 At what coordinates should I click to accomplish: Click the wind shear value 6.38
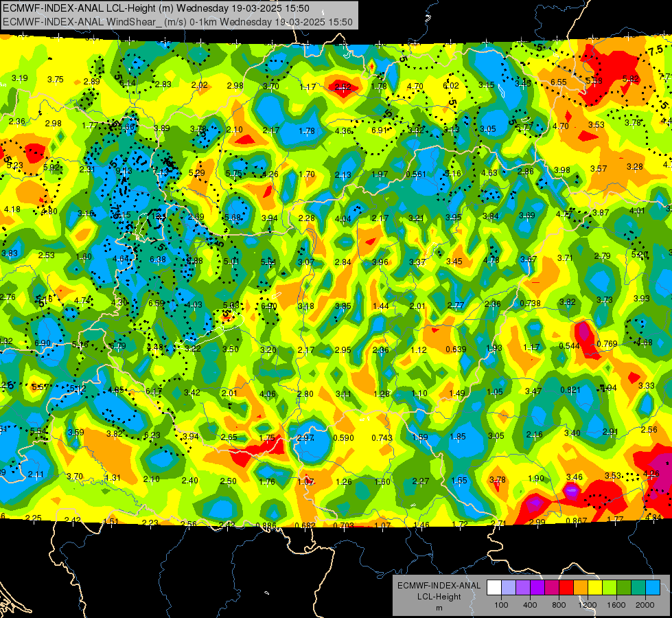pyautogui.click(x=158, y=260)
